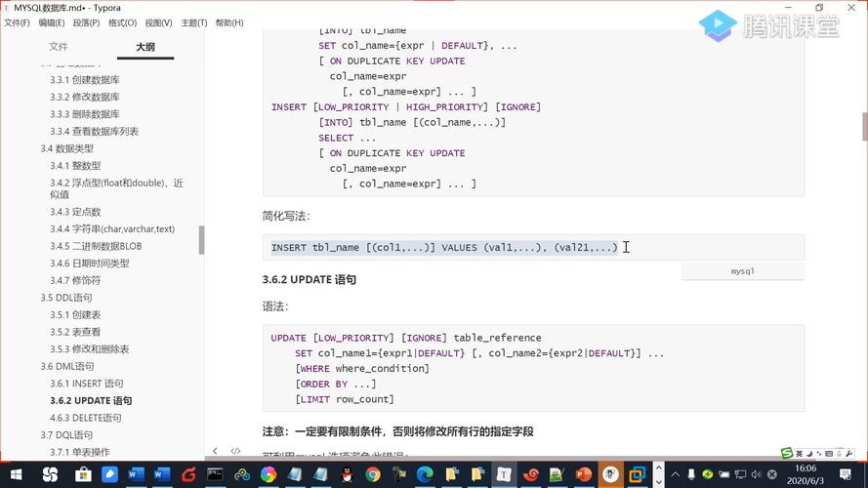This screenshot has width=868, height=488.
Task: Click volume speaker icon in system tray
Action: point(756,474)
